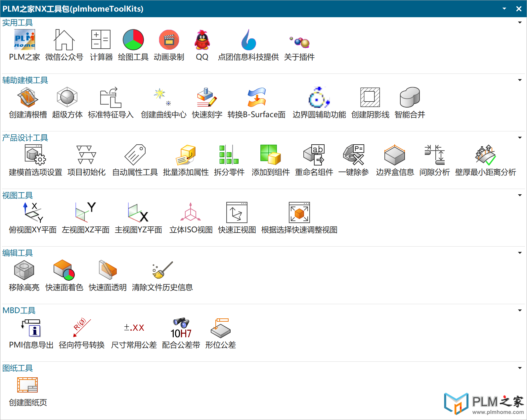Click the 编辑工具 group header

[x=18, y=253]
